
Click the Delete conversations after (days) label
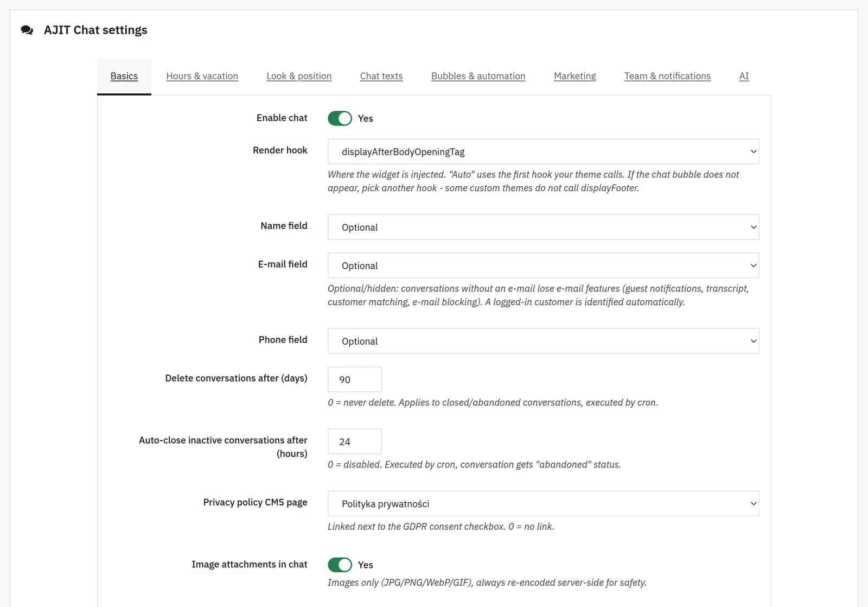237,378
